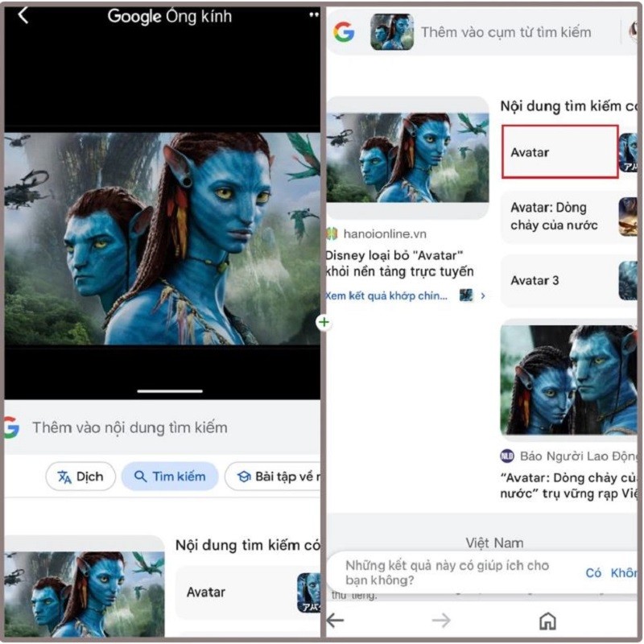Expand the Xem kết quả khớp chính chevron
Screen dimensions: 644x644
coord(481,295)
